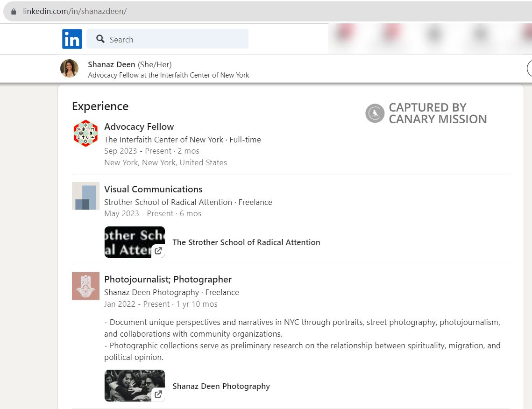Select the browser URL address field
Image resolution: width=532 pixels, height=409 pixels.
point(187,11)
